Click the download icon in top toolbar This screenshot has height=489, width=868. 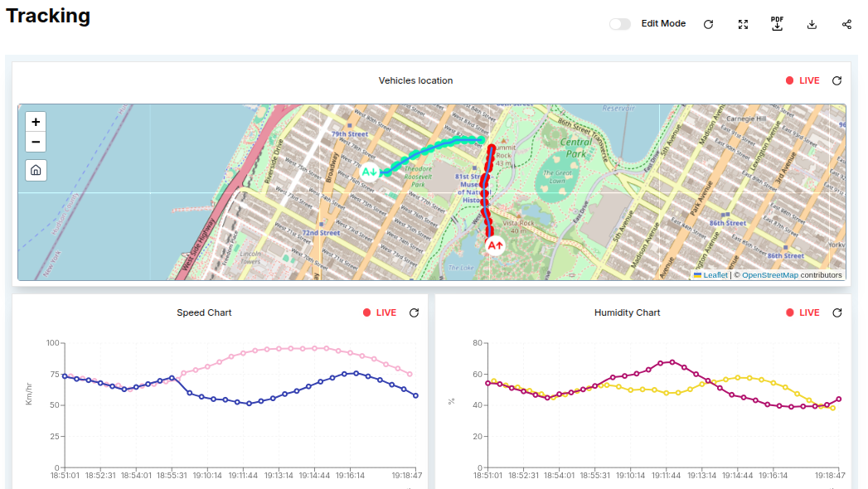pos(812,24)
